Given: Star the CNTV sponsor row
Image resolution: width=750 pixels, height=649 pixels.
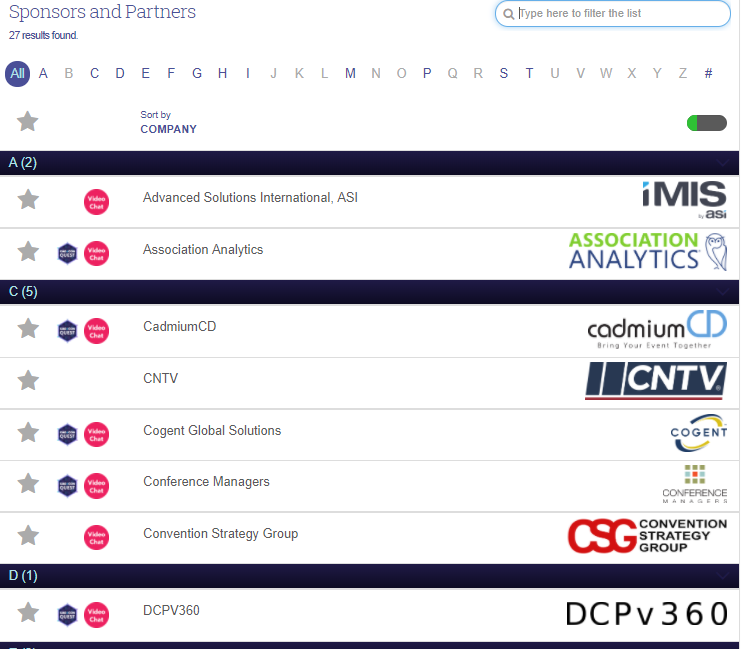Looking at the screenshot, I should coord(28,380).
